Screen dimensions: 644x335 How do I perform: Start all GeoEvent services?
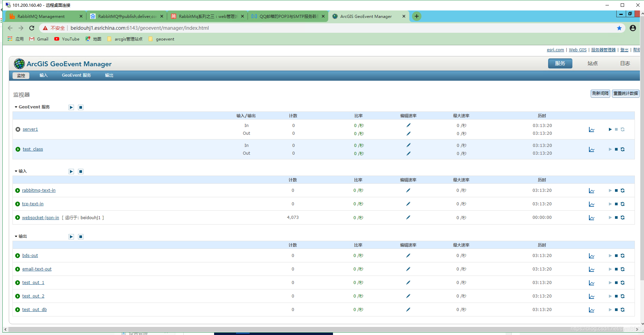(x=71, y=107)
